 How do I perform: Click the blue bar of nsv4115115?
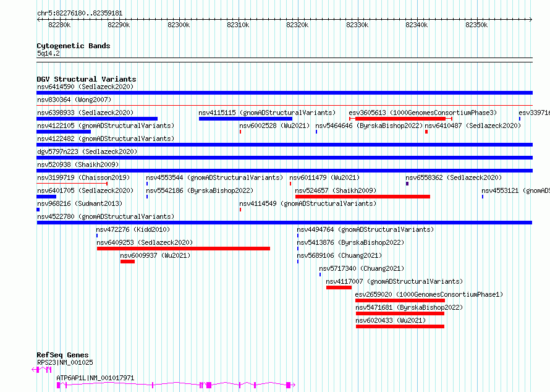pos(245,119)
